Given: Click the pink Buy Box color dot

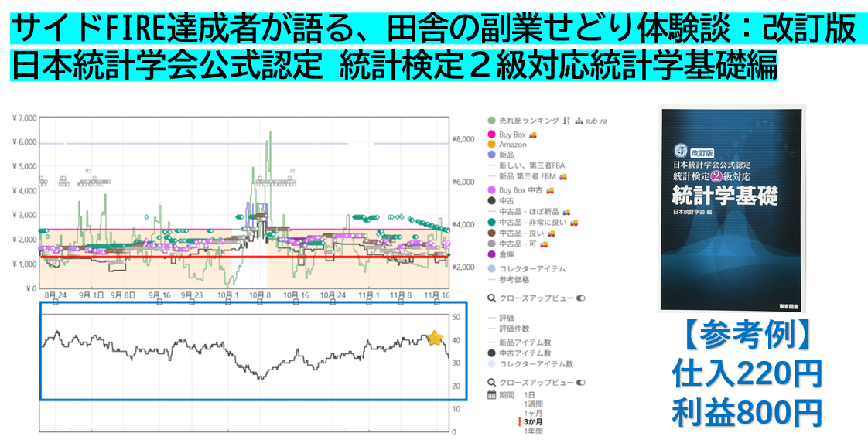Looking at the screenshot, I should (x=491, y=135).
